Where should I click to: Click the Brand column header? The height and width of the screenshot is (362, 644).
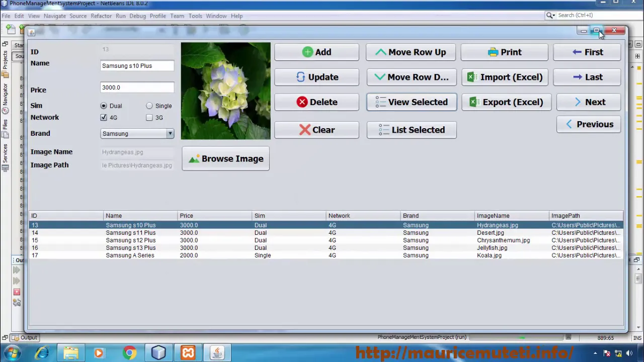point(438,216)
